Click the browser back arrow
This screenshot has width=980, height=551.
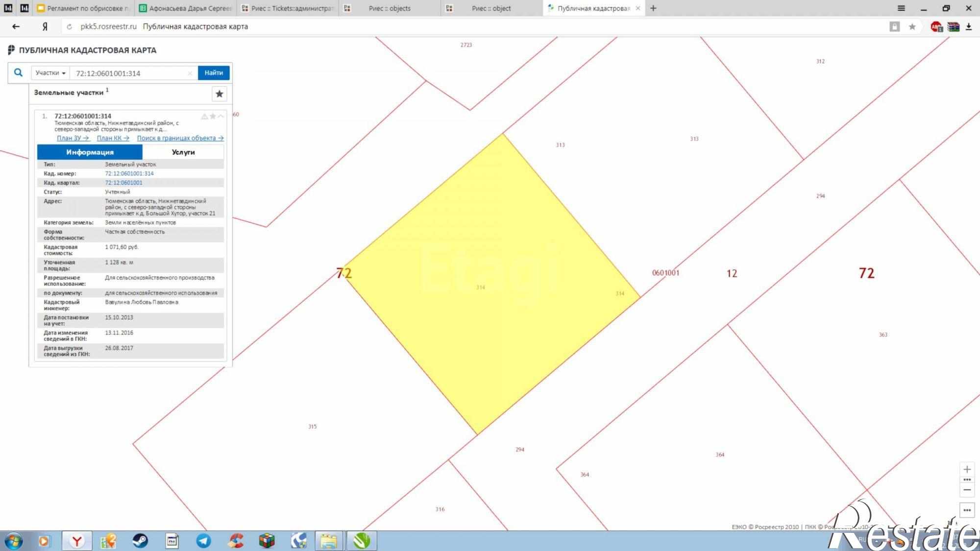tap(16, 26)
